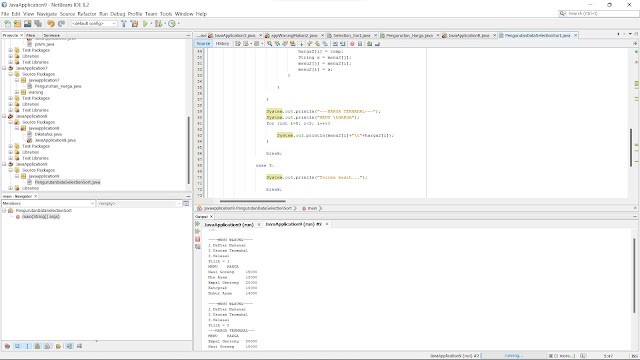The image size is (640, 360).
Task: Open the File menu
Action: [x=5, y=14]
